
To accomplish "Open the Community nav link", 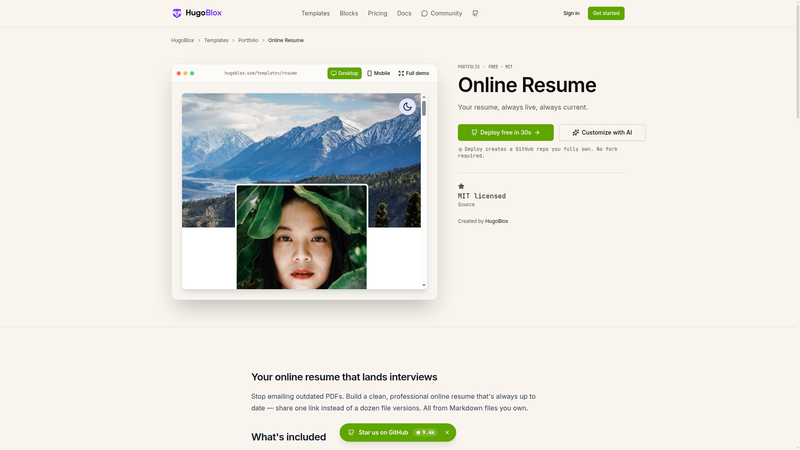I will pos(441,13).
